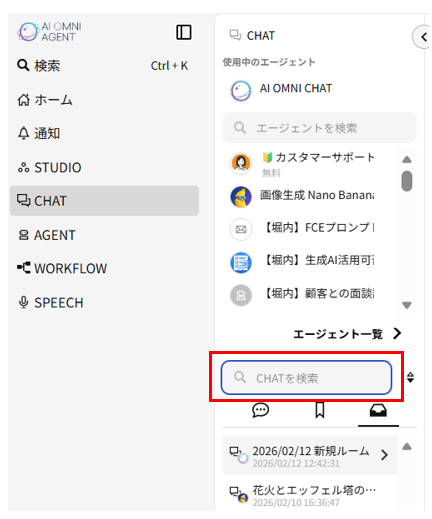Click the gray icon of 顧客との面談 agent
The image size is (432, 519).
241,295
